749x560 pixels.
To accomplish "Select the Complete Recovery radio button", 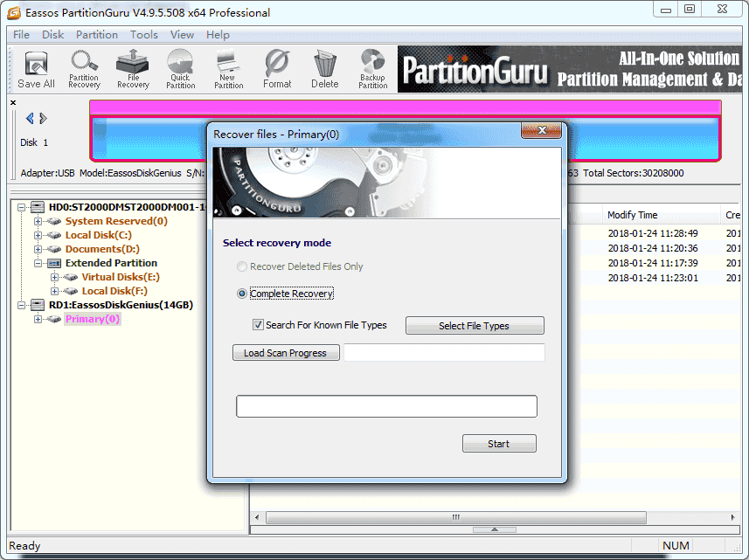I will tap(242, 294).
